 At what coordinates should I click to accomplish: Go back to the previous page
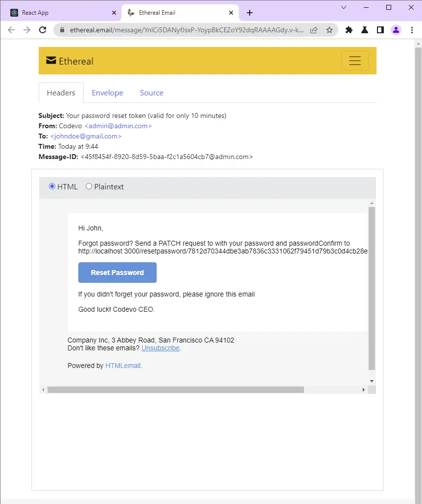tap(11, 30)
